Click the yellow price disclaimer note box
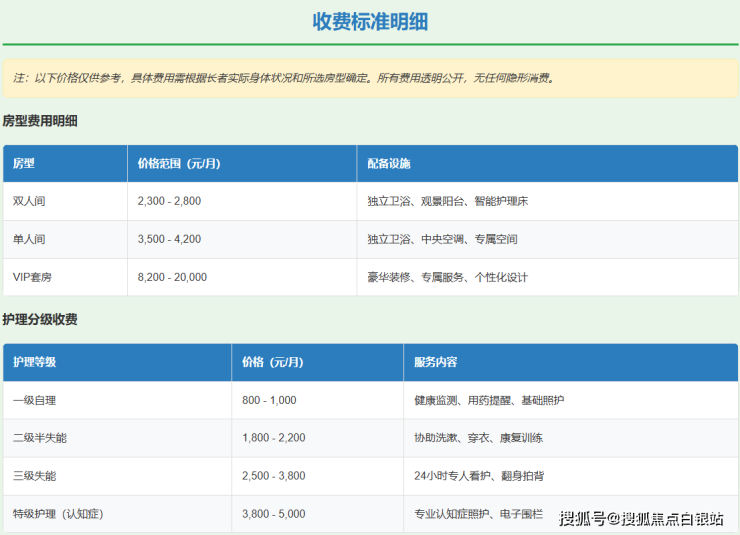 click(370, 77)
